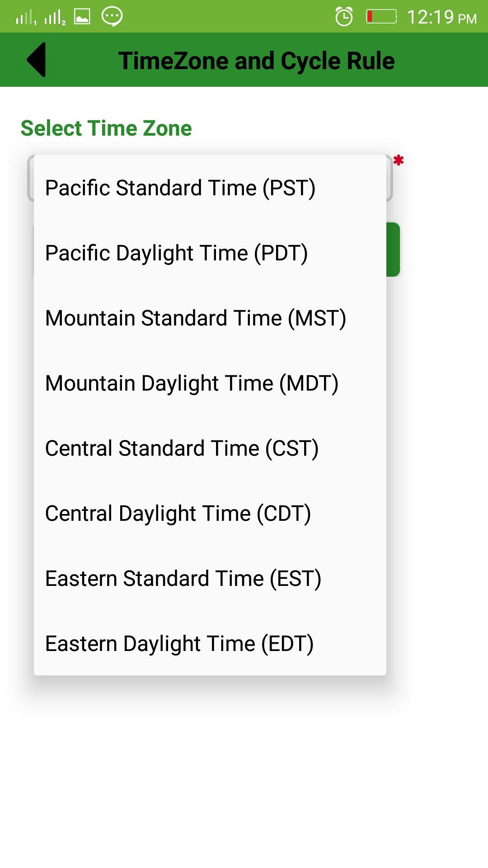Select Pacific Standard Time (PST)
The height and width of the screenshot is (868, 488).
[x=180, y=188]
